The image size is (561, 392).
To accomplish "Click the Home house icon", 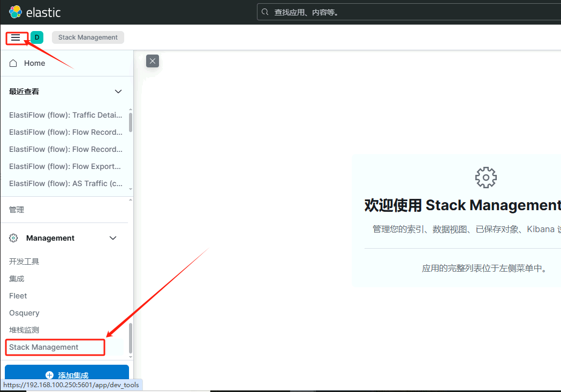I will point(13,63).
